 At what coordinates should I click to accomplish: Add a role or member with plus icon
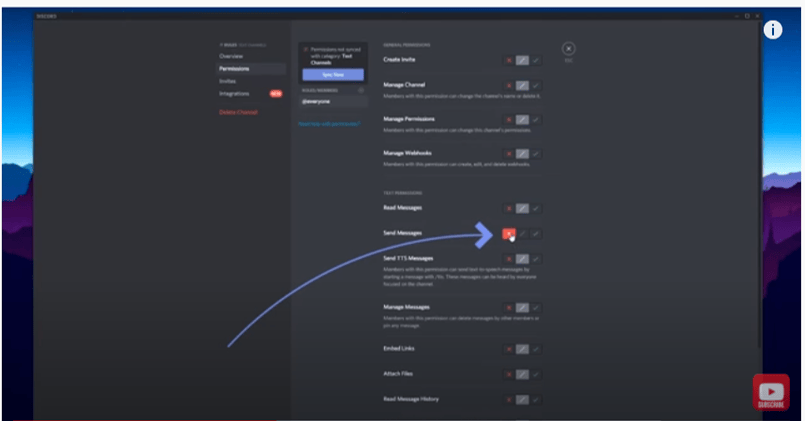(361, 90)
